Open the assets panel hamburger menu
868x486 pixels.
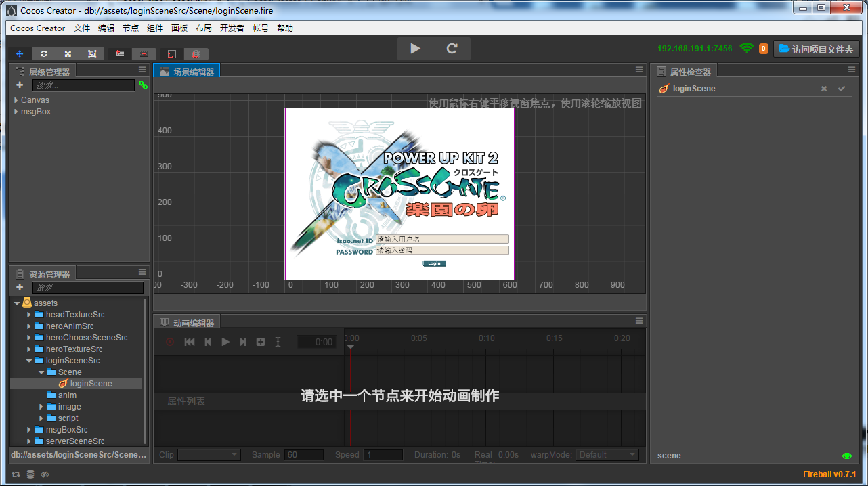(x=142, y=272)
